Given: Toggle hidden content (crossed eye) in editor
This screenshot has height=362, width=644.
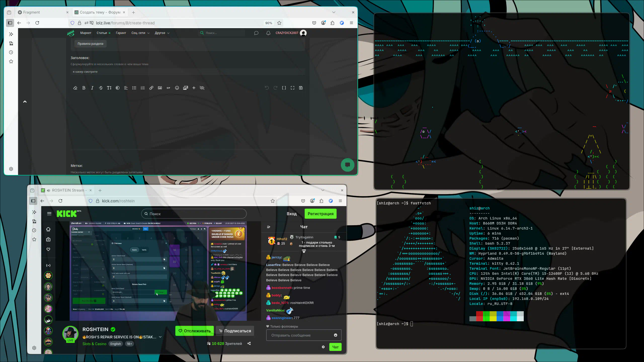Looking at the screenshot, I should click(x=202, y=88).
